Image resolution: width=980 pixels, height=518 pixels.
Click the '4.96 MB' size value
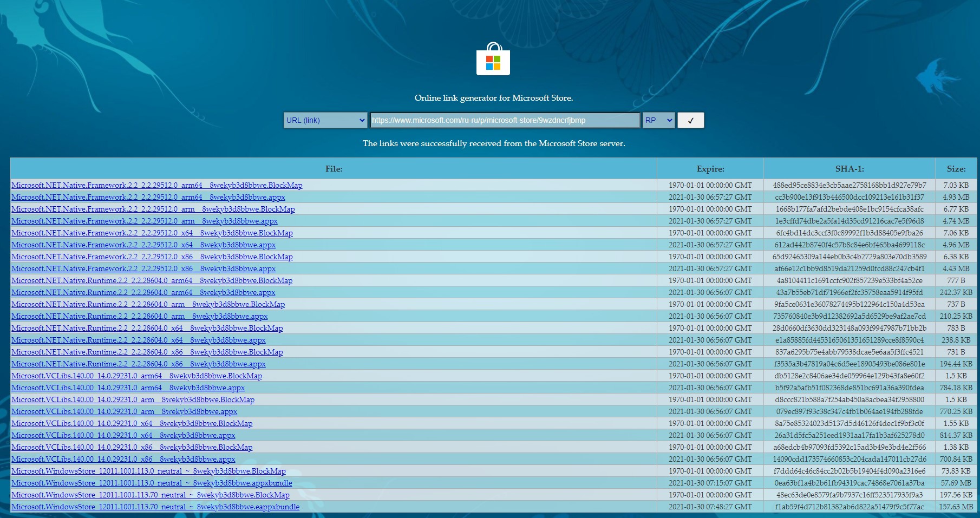(x=956, y=245)
